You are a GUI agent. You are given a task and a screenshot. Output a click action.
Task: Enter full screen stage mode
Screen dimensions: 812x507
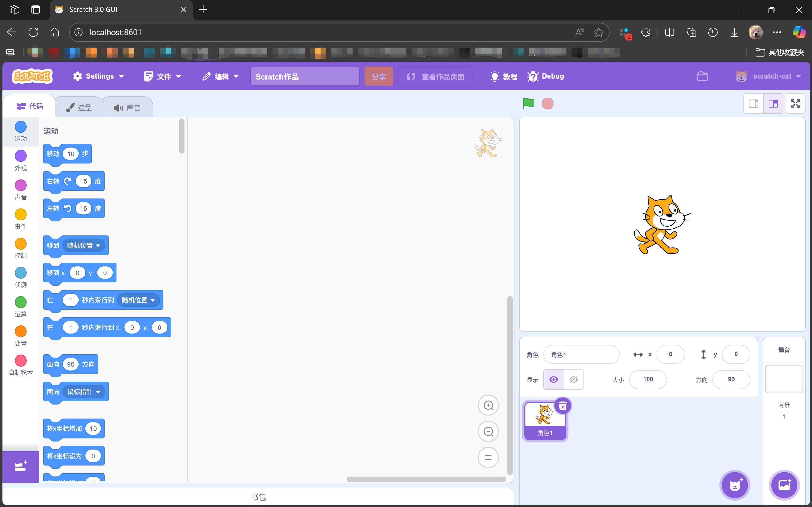[x=795, y=104]
